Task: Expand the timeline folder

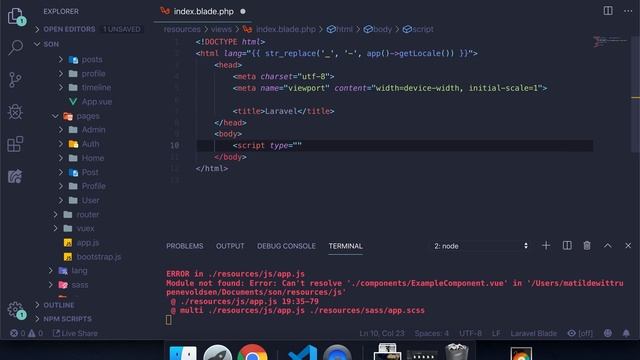Action: tap(96, 87)
